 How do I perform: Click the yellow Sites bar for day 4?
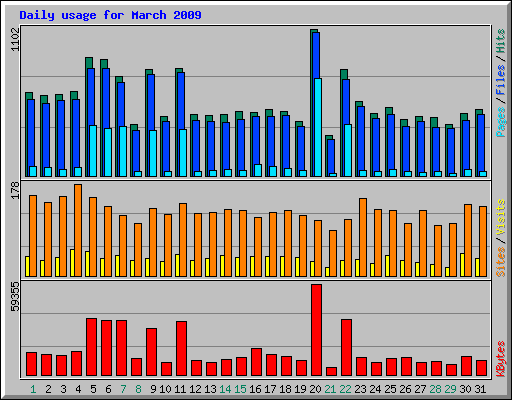tap(72, 263)
